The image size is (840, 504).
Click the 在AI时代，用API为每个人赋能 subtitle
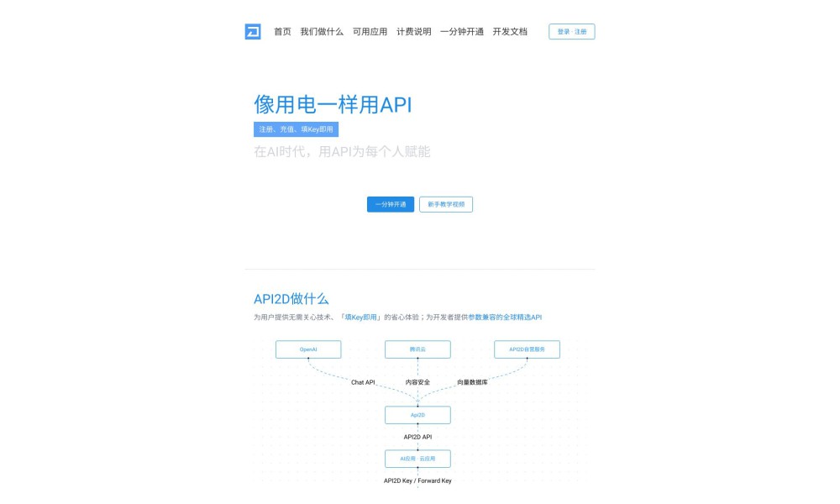coord(342,151)
